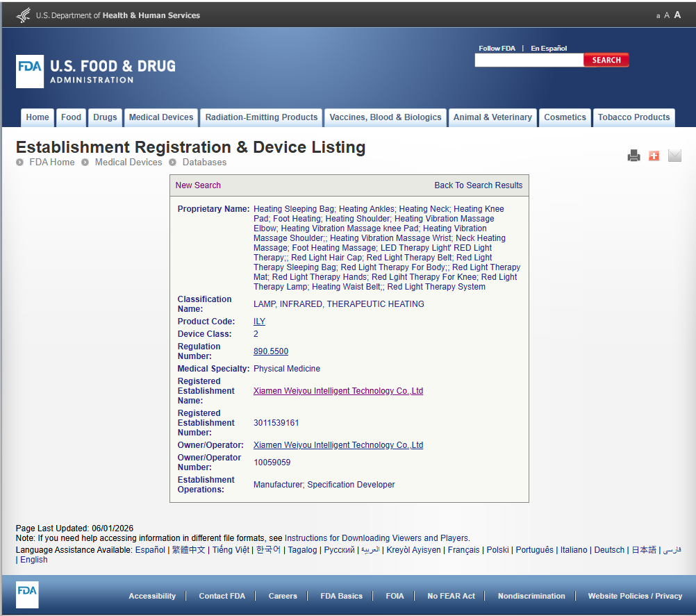
Task: Open the Vaccines, Blood & Biologics tab
Action: (x=386, y=117)
